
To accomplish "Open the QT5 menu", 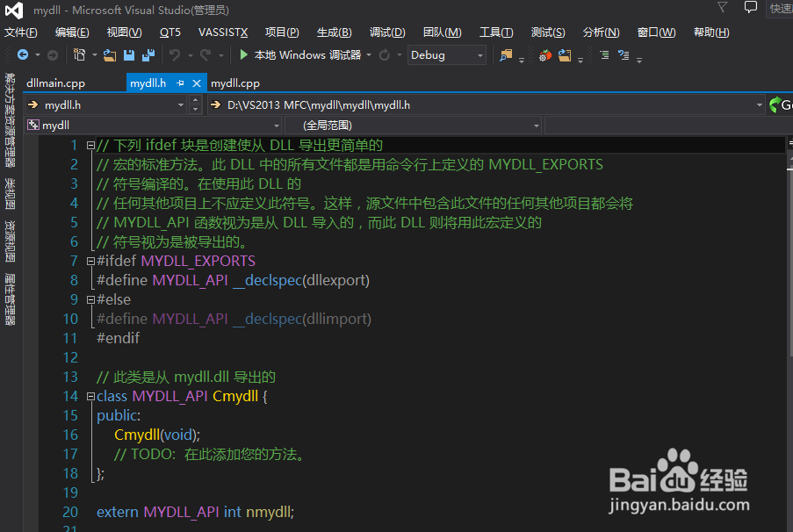I will tap(170, 32).
